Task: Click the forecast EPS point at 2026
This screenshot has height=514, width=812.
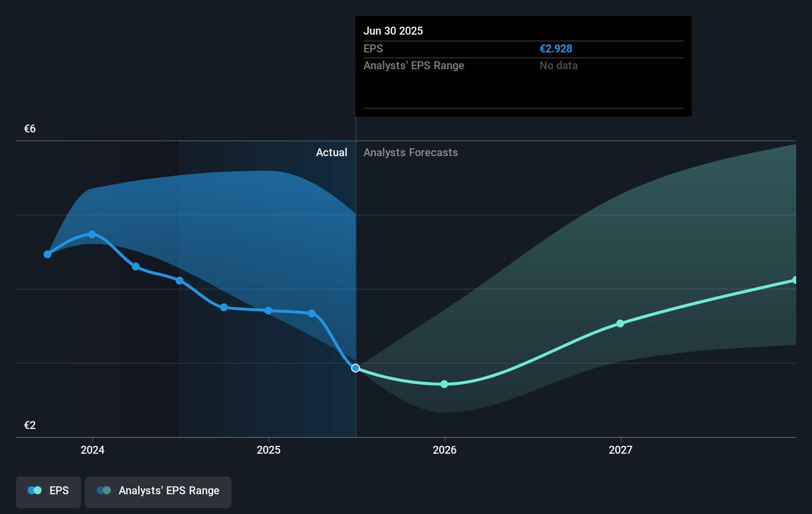Action: click(444, 384)
